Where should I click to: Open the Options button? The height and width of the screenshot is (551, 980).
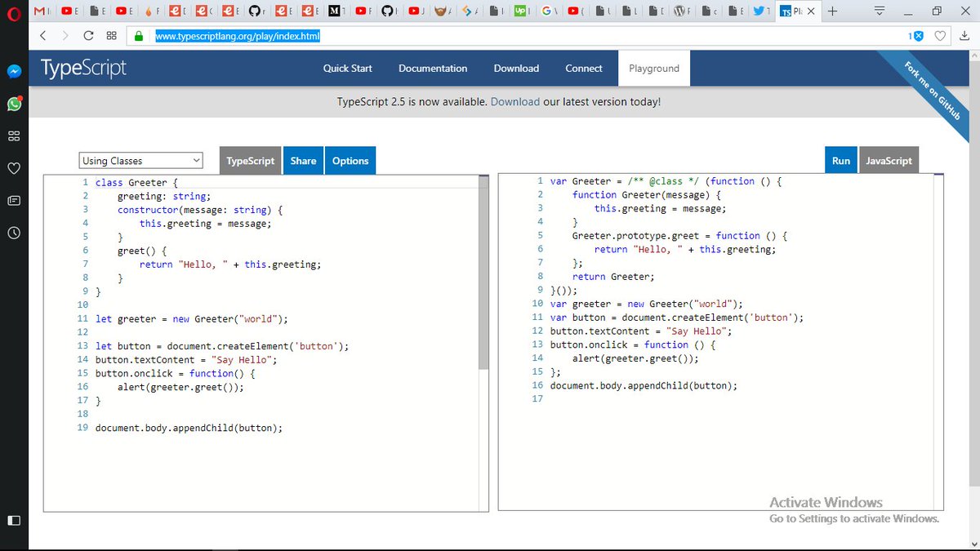pyautogui.click(x=350, y=161)
